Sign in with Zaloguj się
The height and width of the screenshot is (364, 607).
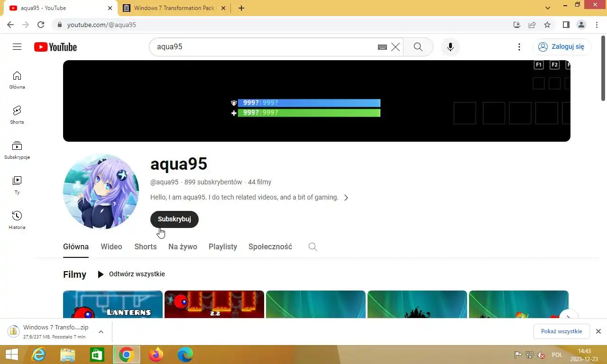562,46
